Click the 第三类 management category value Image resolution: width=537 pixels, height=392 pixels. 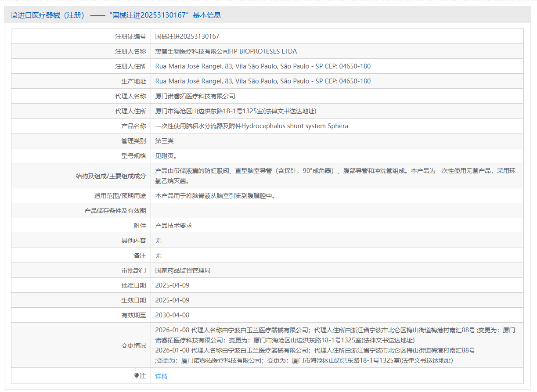165,141
